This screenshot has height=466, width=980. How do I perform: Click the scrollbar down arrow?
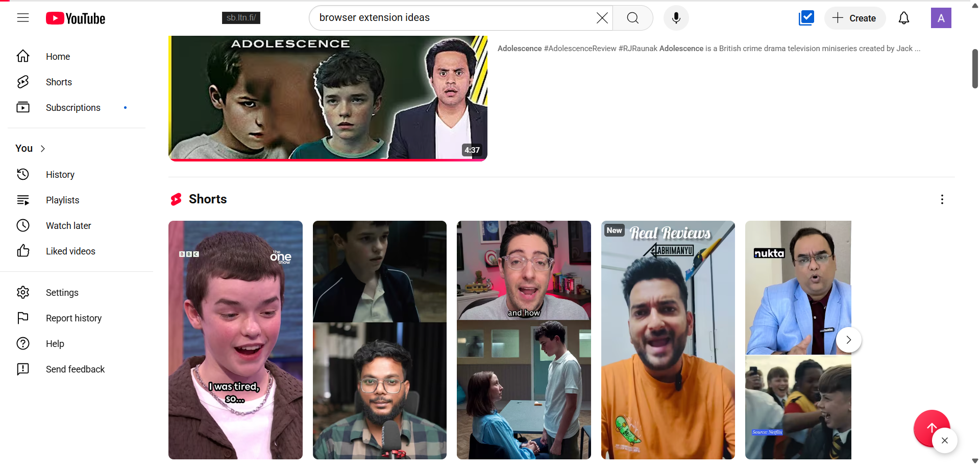pyautogui.click(x=975, y=461)
